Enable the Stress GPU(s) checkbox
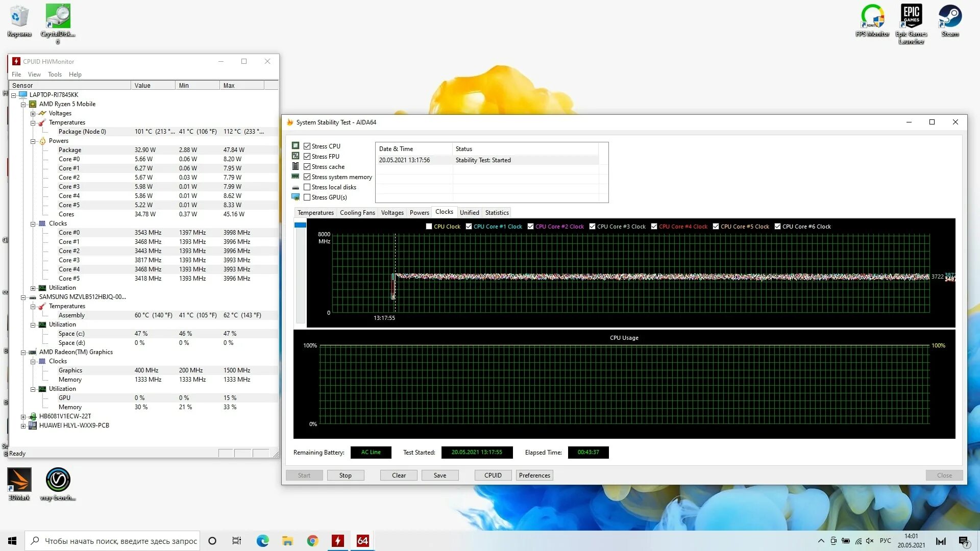The image size is (980, 551). 307,197
